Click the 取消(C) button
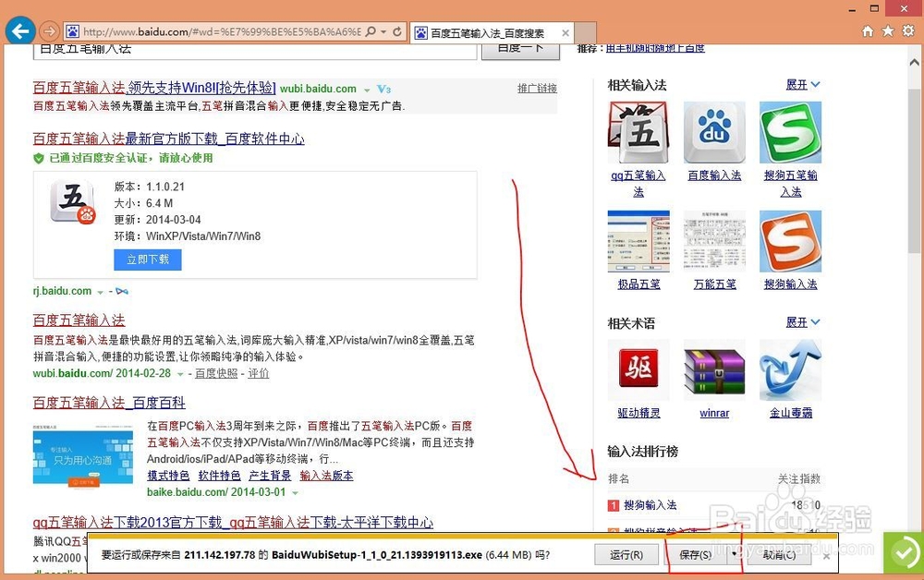 [779, 555]
